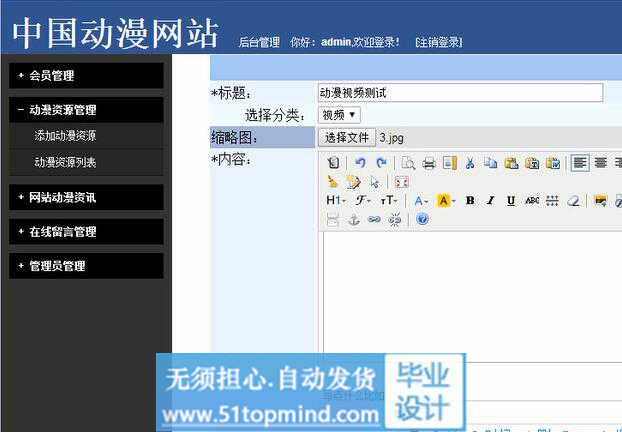622x432 pixels.
Task: Apply Quick Format icon
Action: (x=353, y=182)
